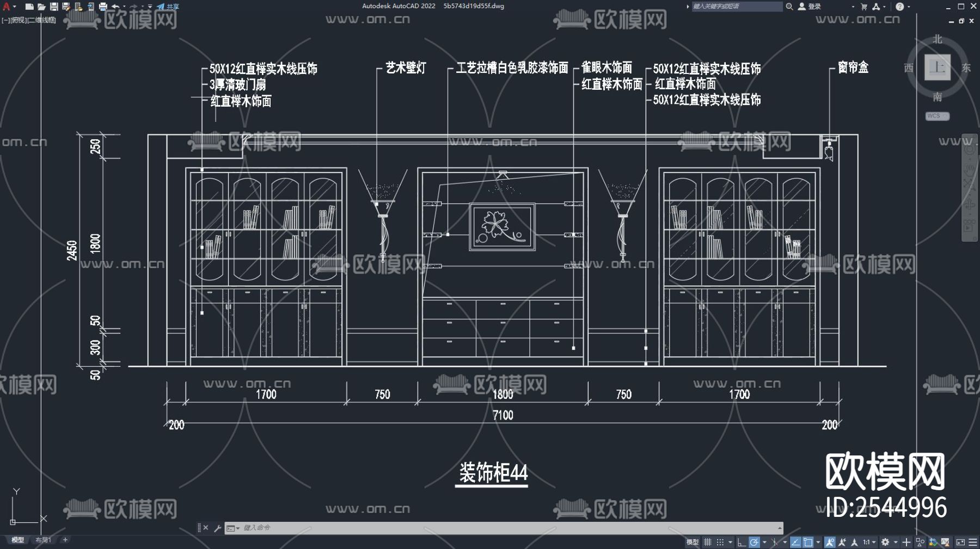
Task: Open status bar customization gear icon
Action: pos(886,542)
